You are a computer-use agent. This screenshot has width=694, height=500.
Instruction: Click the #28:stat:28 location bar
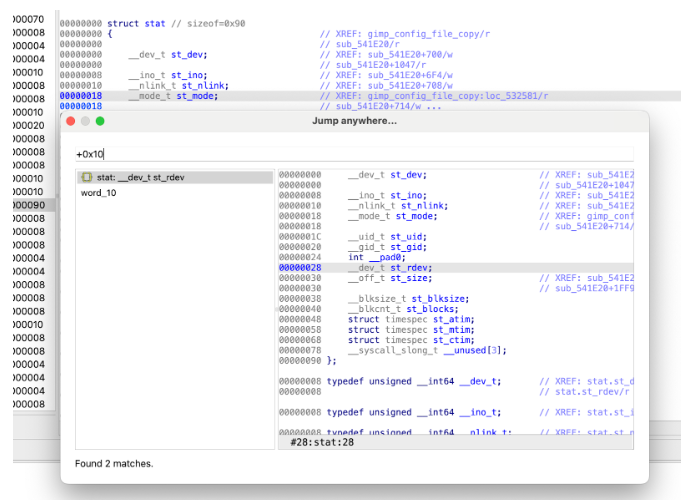coord(323,442)
